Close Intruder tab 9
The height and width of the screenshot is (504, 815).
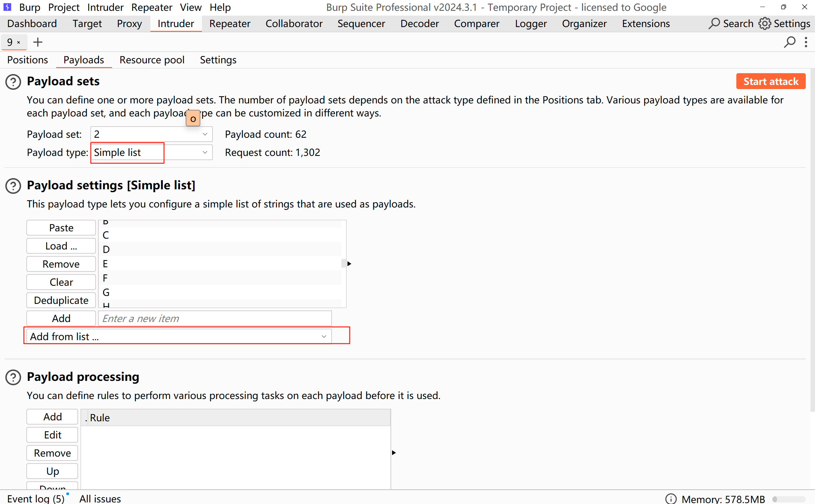point(19,42)
